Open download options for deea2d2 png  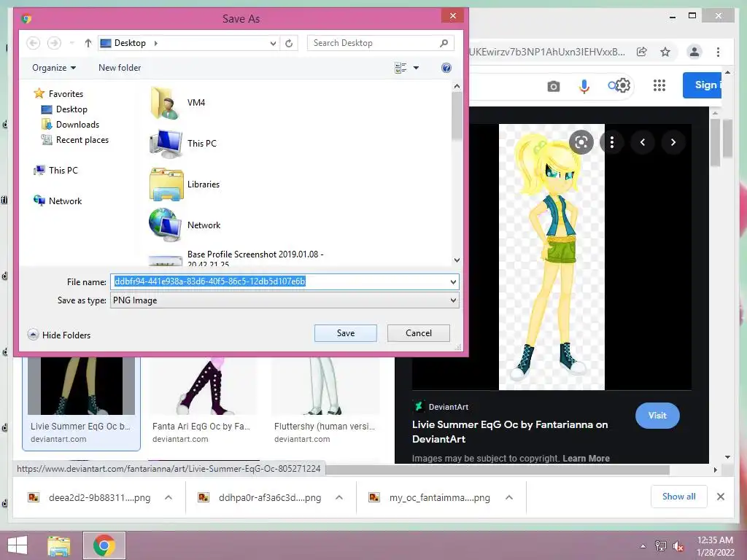pyautogui.click(x=169, y=497)
